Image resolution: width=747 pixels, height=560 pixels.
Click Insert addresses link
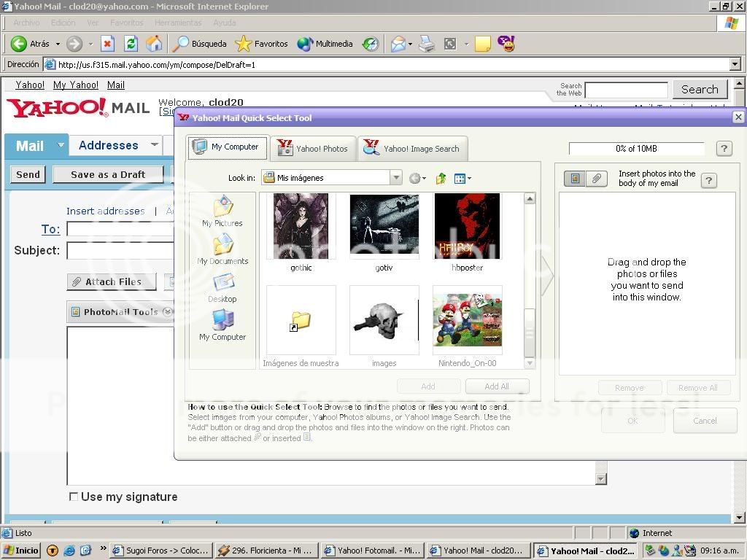pyautogui.click(x=105, y=211)
